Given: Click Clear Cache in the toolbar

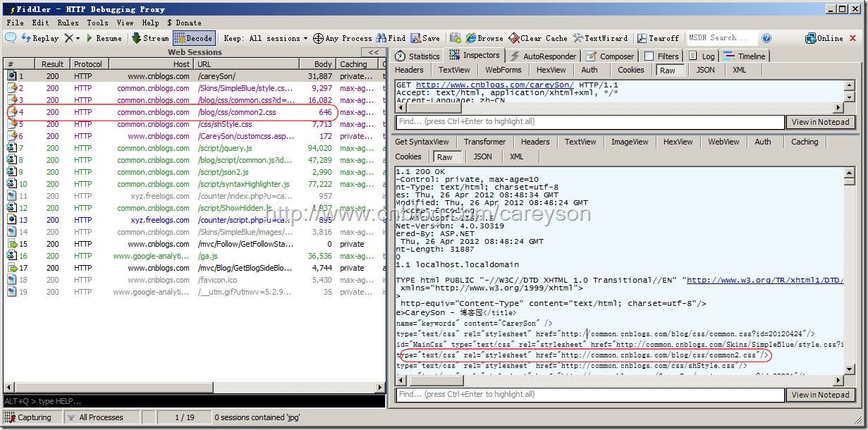Looking at the screenshot, I should click(x=538, y=38).
